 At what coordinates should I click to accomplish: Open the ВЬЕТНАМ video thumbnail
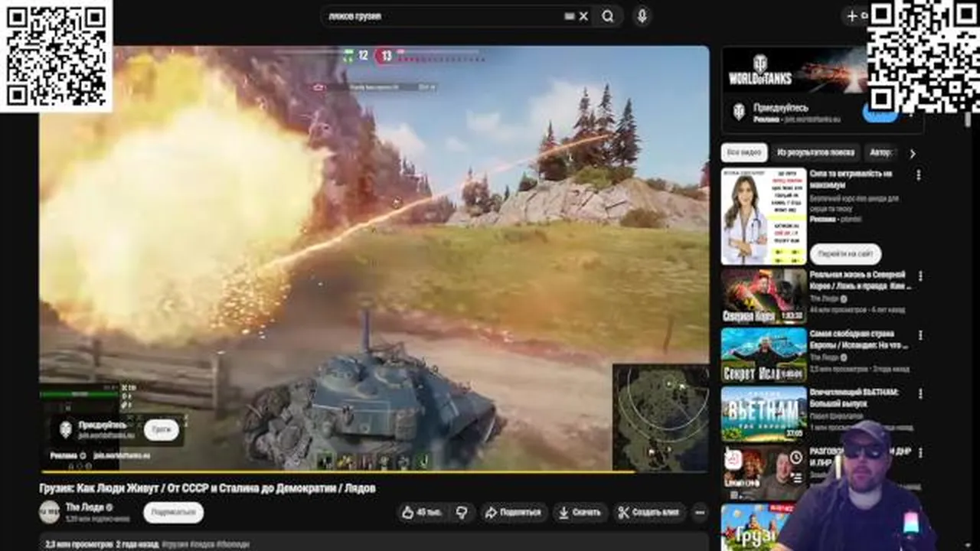click(x=763, y=413)
